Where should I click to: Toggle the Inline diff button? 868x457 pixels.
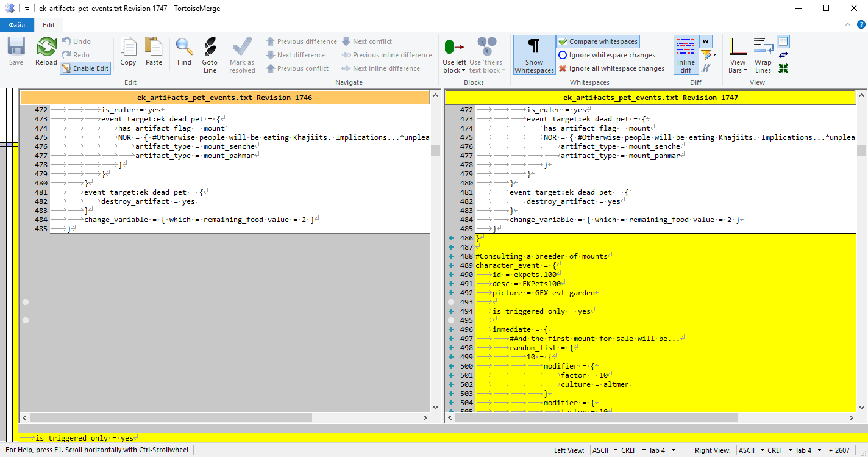(686, 55)
